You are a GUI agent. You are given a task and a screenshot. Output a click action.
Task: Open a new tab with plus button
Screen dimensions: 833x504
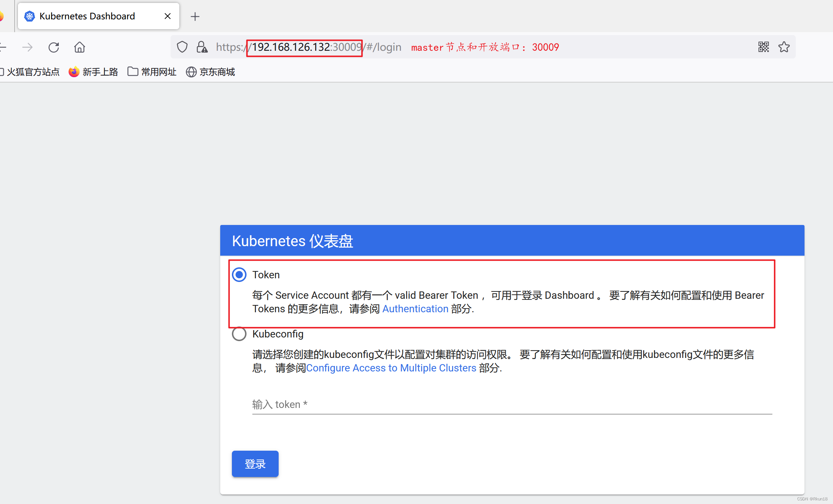(x=195, y=16)
